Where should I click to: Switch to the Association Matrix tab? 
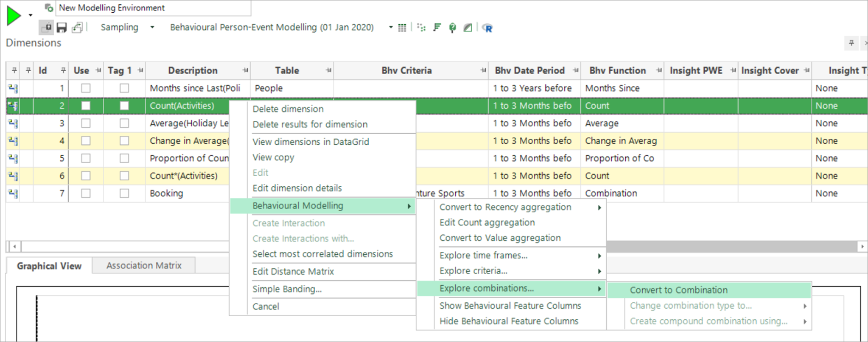click(x=144, y=266)
